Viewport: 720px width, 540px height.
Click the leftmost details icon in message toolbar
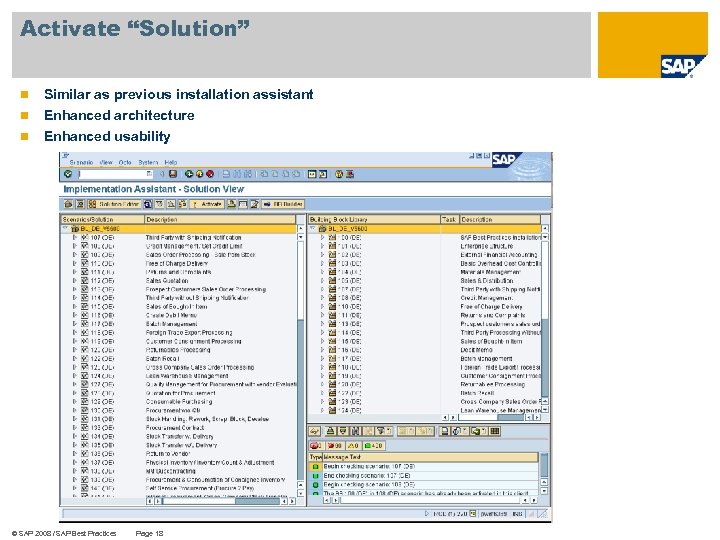coord(314,431)
